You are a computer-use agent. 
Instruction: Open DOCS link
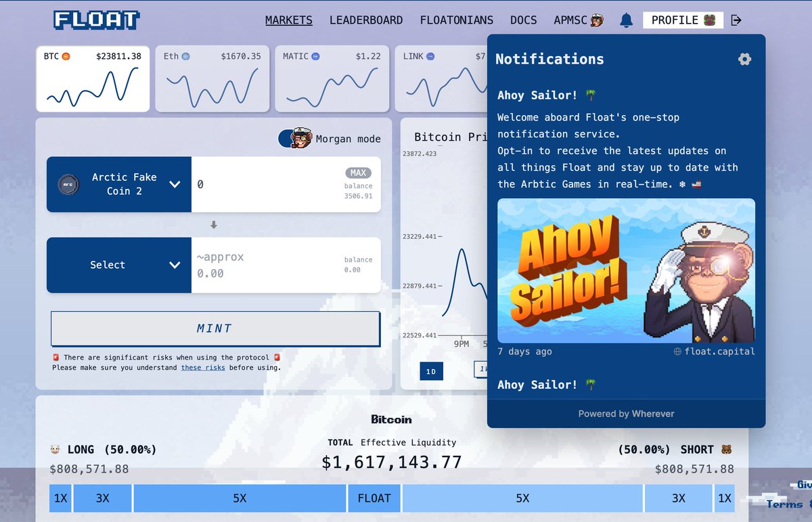(x=524, y=20)
